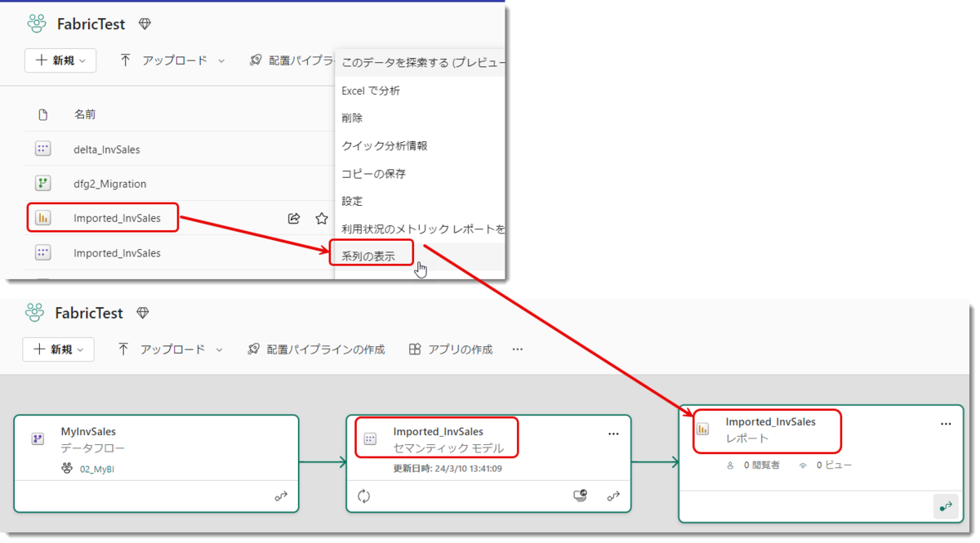Click the 0 ビュー count
This screenshot has width=980, height=543.
coord(834,465)
